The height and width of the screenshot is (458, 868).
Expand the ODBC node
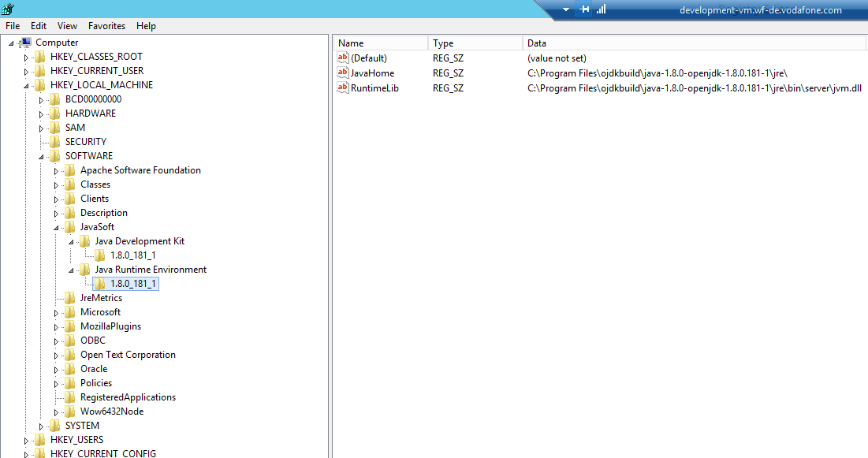point(56,341)
